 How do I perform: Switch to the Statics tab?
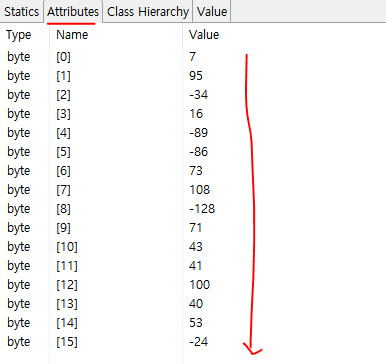tap(21, 12)
